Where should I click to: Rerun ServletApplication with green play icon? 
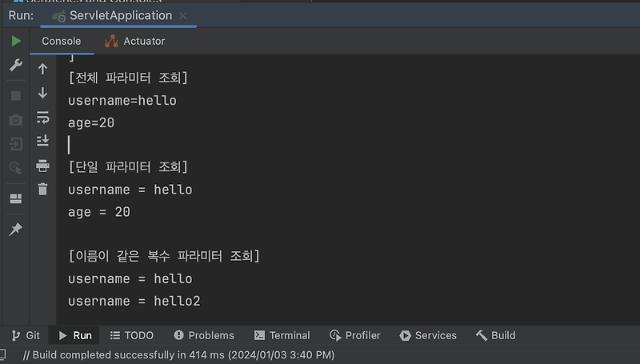click(16, 41)
